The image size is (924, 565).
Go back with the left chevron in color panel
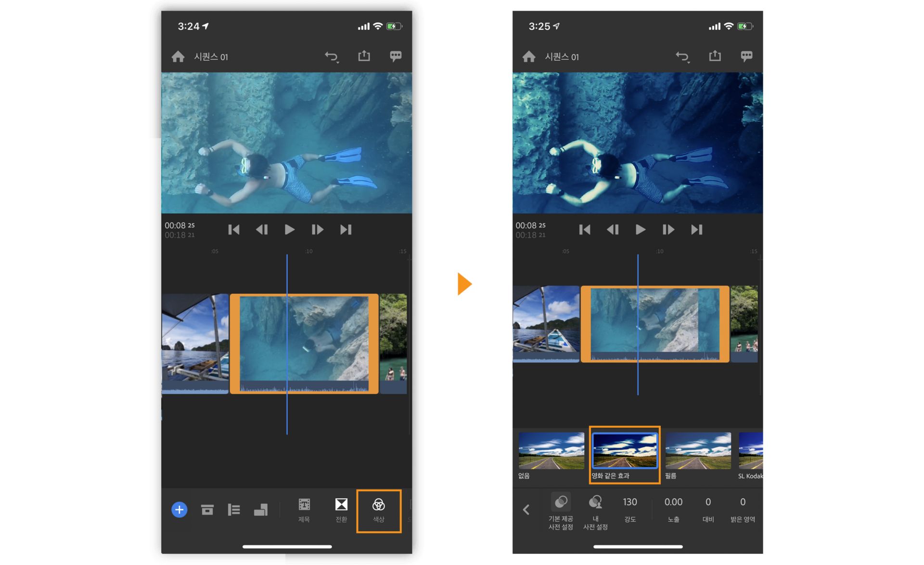[x=526, y=510]
